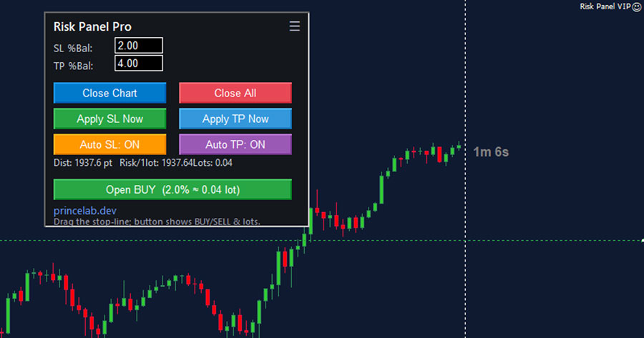Image resolution: width=644 pixels, height=338 pixels.
Task: Focus the TP %Bal value box
Action: point(138,64)
